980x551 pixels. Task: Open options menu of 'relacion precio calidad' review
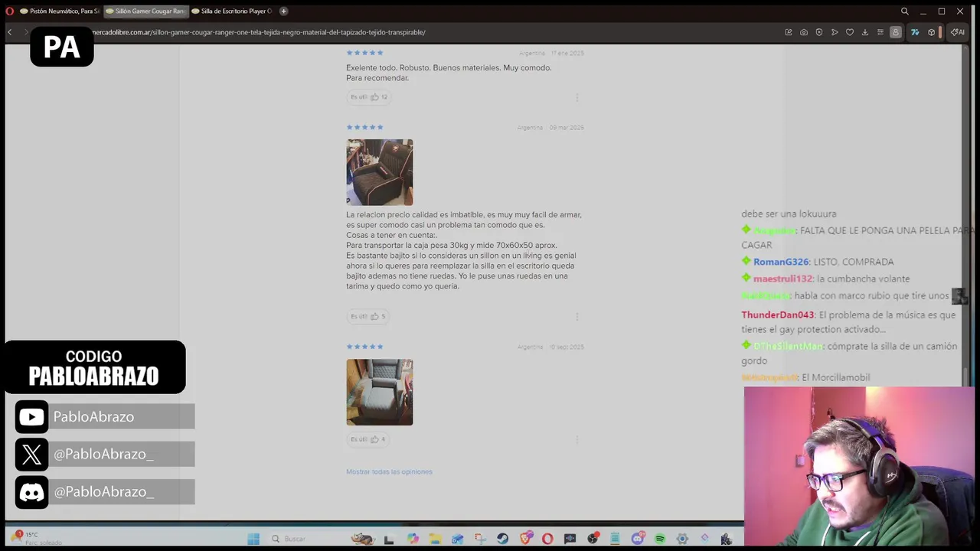pos(577,316)
